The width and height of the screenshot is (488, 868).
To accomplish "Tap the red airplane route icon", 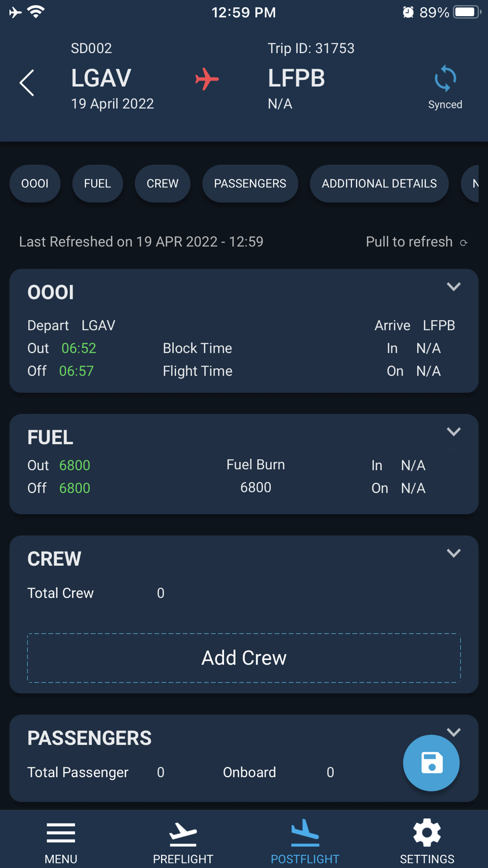I will [207, 79].
